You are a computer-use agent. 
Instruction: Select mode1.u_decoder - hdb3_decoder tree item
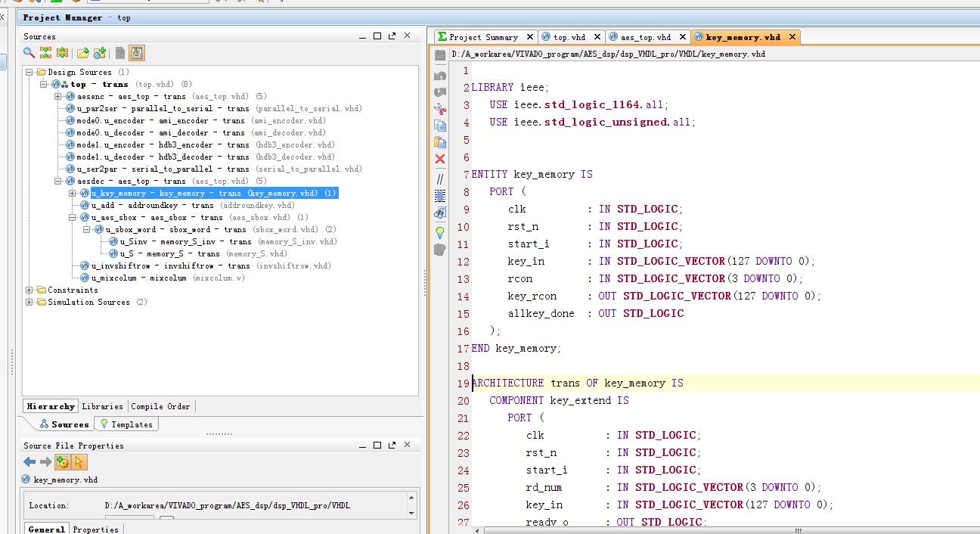pyautogui.click(x=200, y=157)
